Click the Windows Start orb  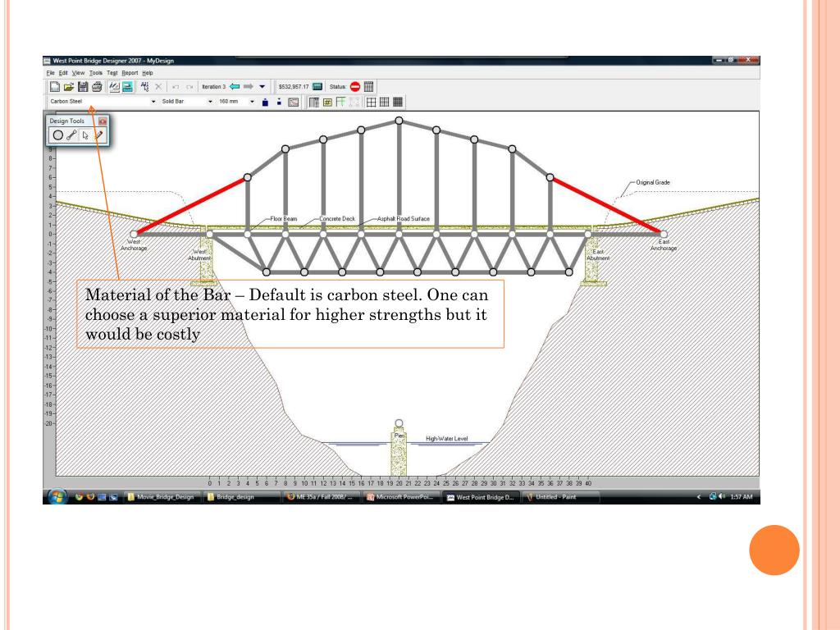pyautogui.click(x=57, y=496)
